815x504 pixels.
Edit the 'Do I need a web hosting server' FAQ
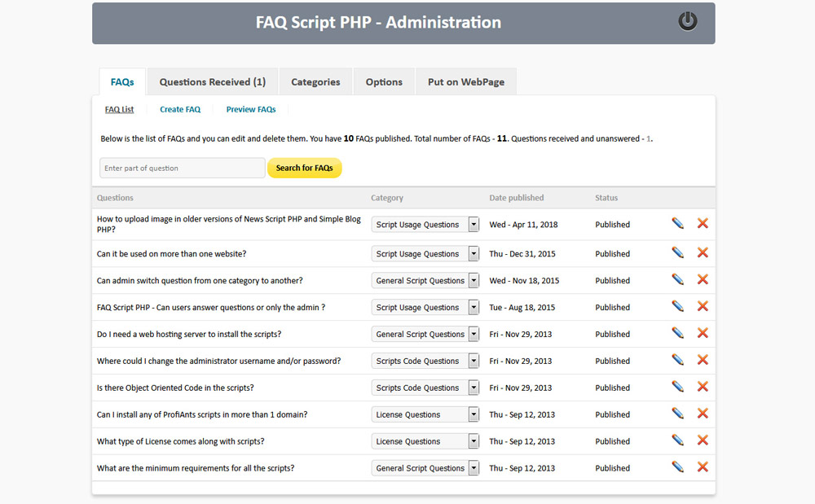[677, 333]
